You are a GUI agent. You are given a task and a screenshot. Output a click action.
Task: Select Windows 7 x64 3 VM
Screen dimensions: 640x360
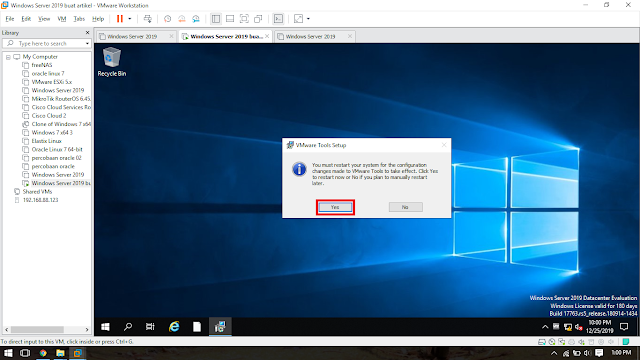(x=52, y=133)
